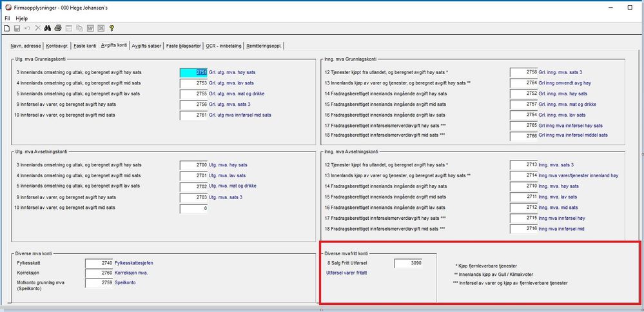Screen dimensions: 644x312
Task: Click the account field containing 2710
Action: (x=523, y=186)
